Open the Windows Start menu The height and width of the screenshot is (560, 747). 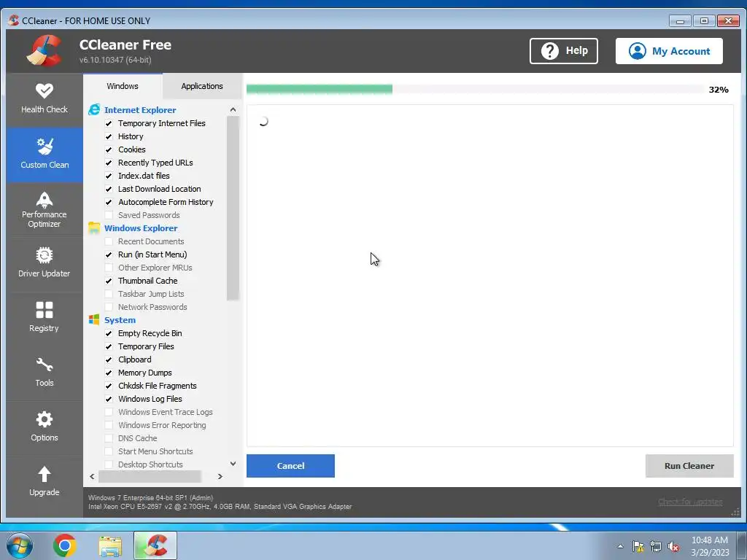click(20, 545)
